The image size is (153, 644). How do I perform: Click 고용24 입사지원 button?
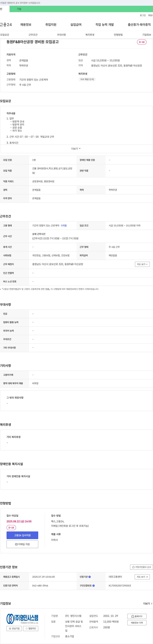22,535
